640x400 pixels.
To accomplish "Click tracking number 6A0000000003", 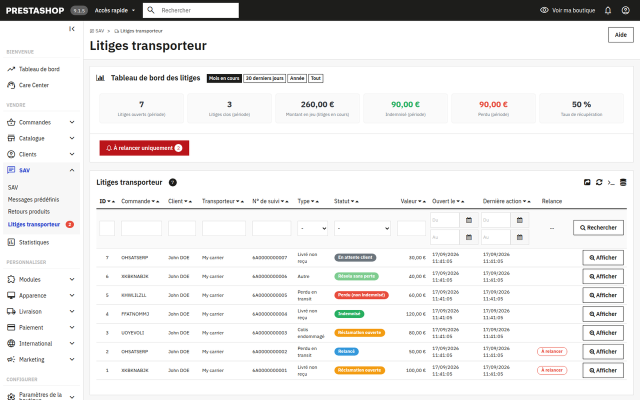I will click(x=270, y=333).
